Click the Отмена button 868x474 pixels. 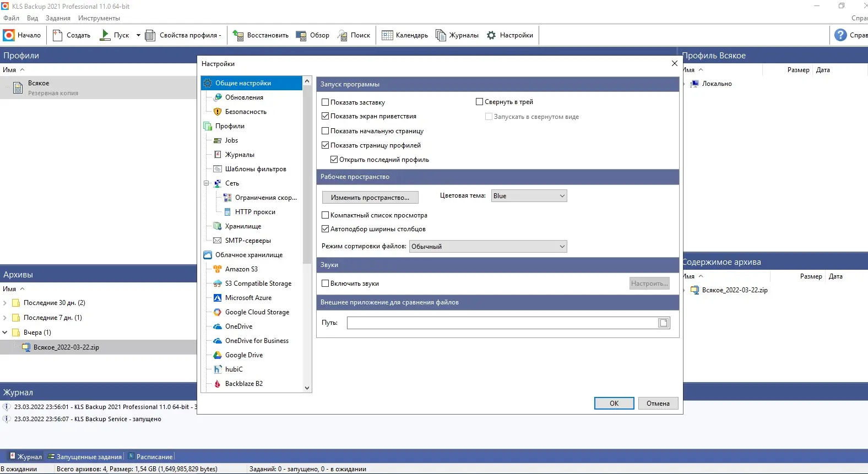click(658, 404)
